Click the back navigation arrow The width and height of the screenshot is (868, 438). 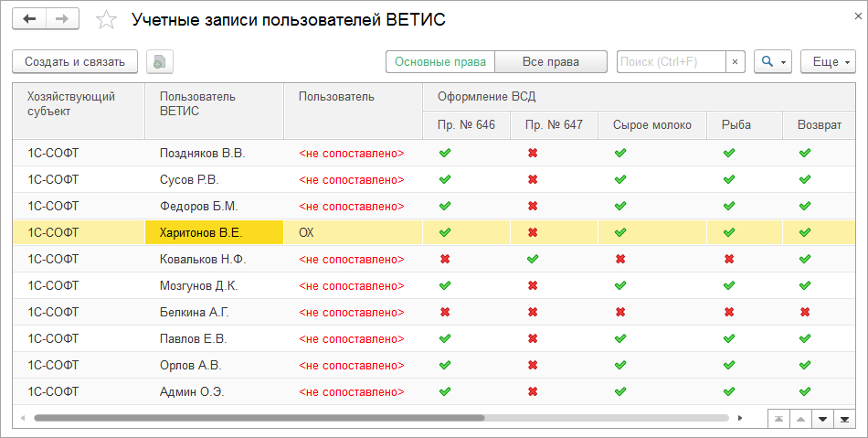pyautogui.click(x=31, y=19)
